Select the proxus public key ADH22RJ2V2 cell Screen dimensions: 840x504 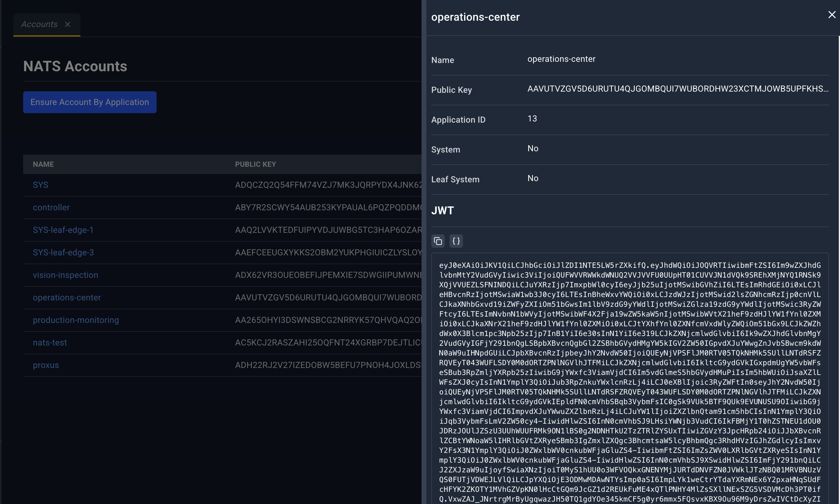(x=328, y=365)
